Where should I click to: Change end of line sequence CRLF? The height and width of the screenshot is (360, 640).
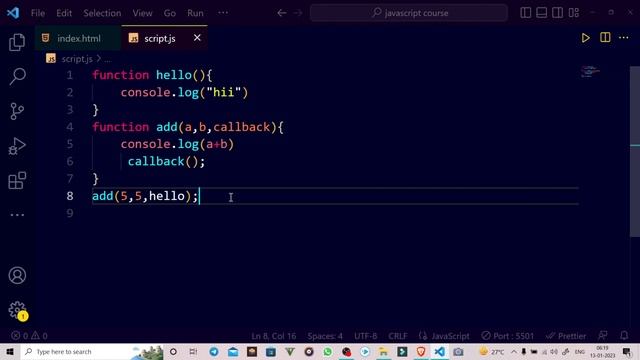(x=398, y=336)
